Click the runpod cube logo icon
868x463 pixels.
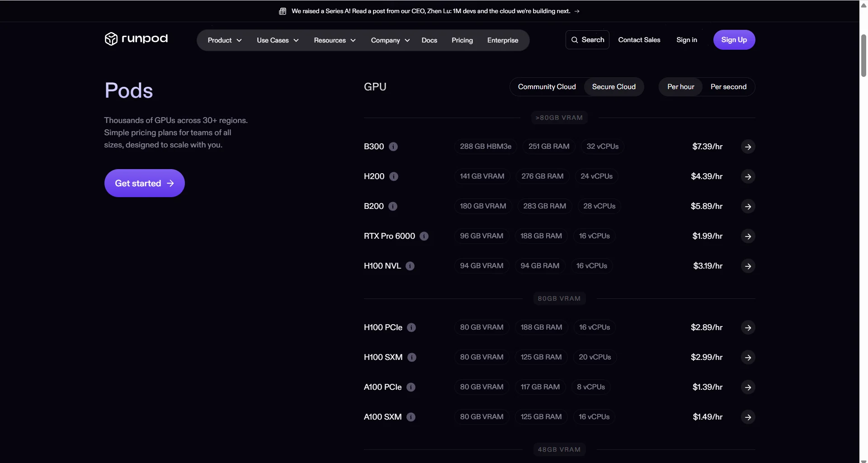[x=111, y=39]
